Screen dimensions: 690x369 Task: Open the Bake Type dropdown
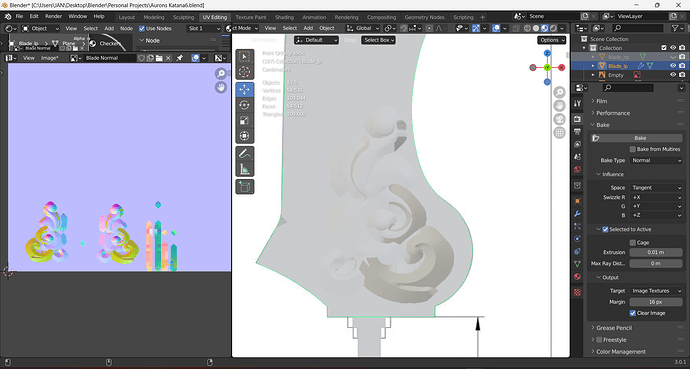pyautogui.click(x=656, y=161)
